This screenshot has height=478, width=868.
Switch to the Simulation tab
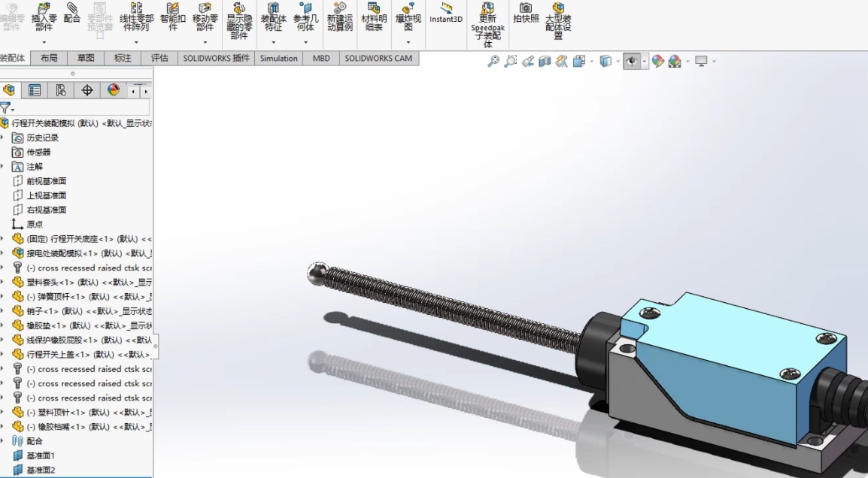point(278,58)
